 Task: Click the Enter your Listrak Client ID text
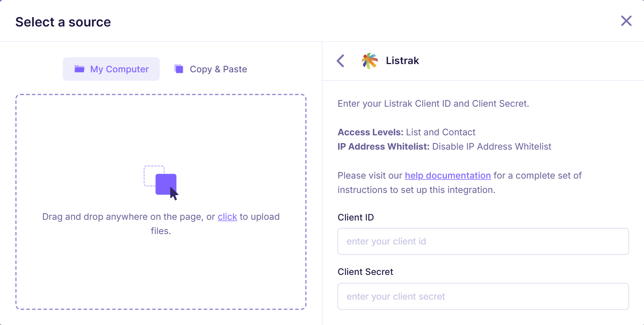(x=433, y=103)
